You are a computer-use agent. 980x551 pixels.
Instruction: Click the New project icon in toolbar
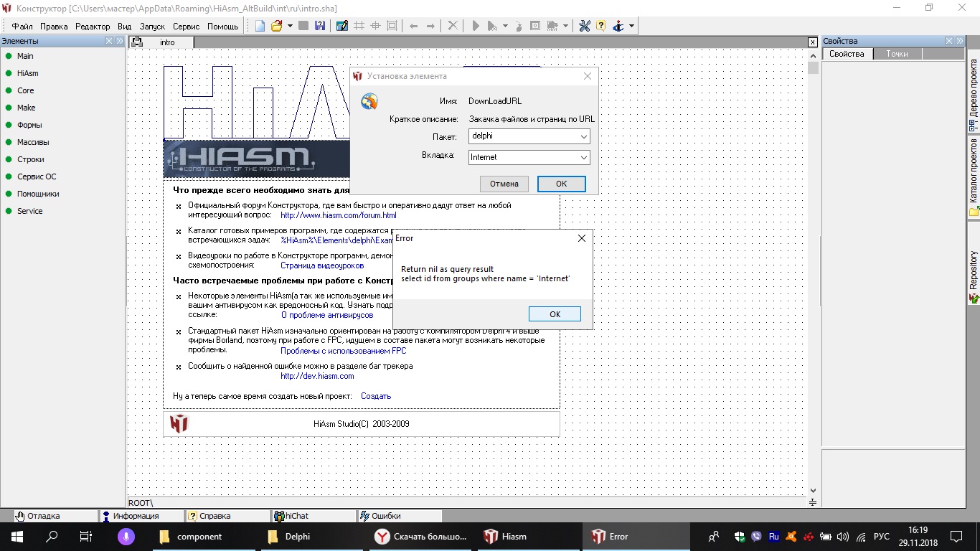(x=260, y=26)
